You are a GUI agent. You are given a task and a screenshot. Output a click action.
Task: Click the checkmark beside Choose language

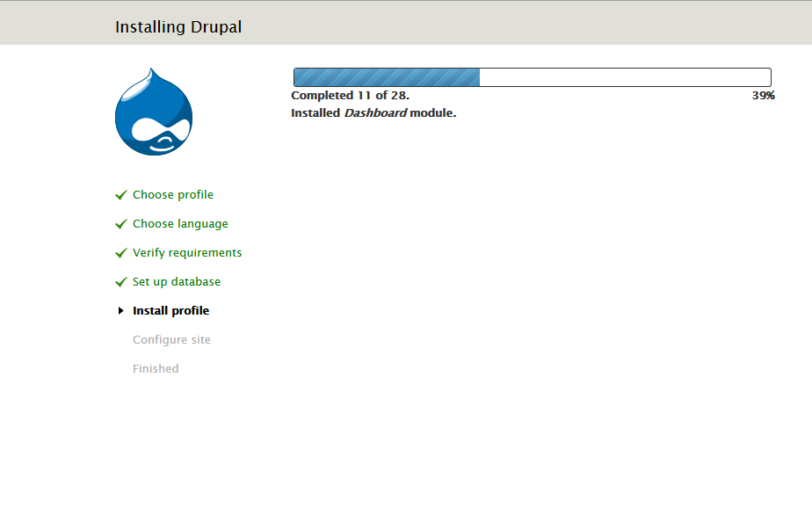point(121,224)
